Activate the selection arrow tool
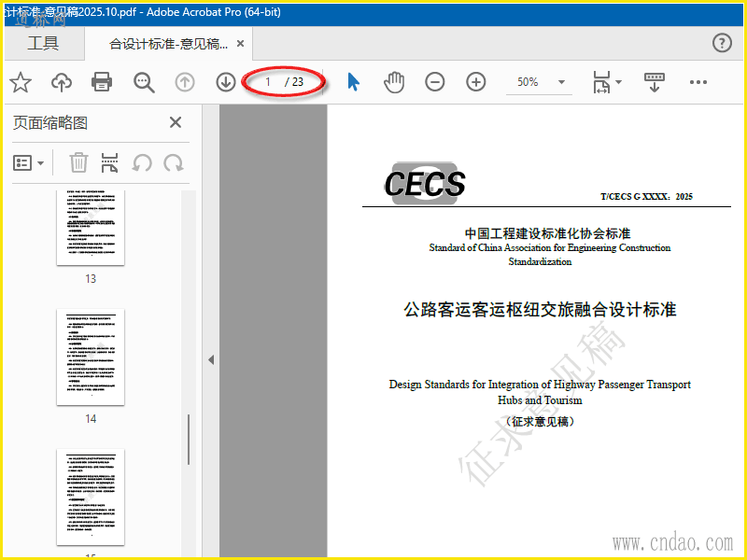Screen dimensions: 747x560 (x=354, y=82)
